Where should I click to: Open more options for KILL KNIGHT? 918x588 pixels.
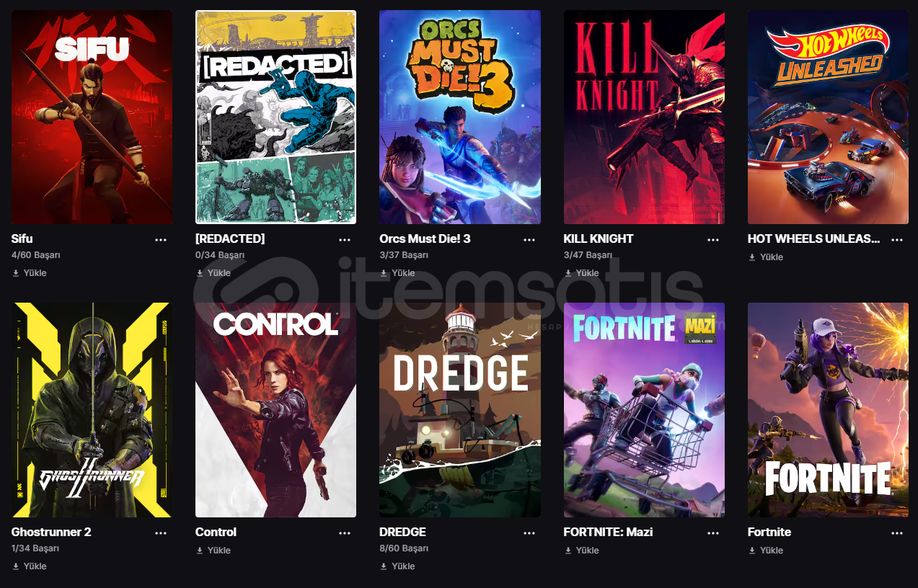[x=713, y=240]
